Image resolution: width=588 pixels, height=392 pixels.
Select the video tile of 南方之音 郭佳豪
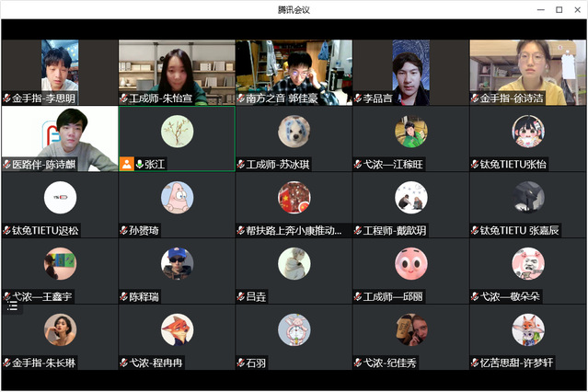(x=294, y=73)
